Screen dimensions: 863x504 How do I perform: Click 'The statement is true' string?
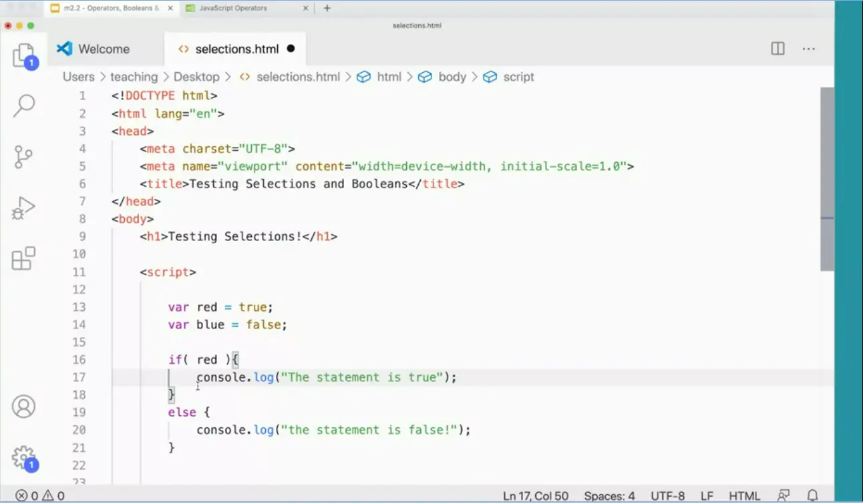(x=362, y=377)
